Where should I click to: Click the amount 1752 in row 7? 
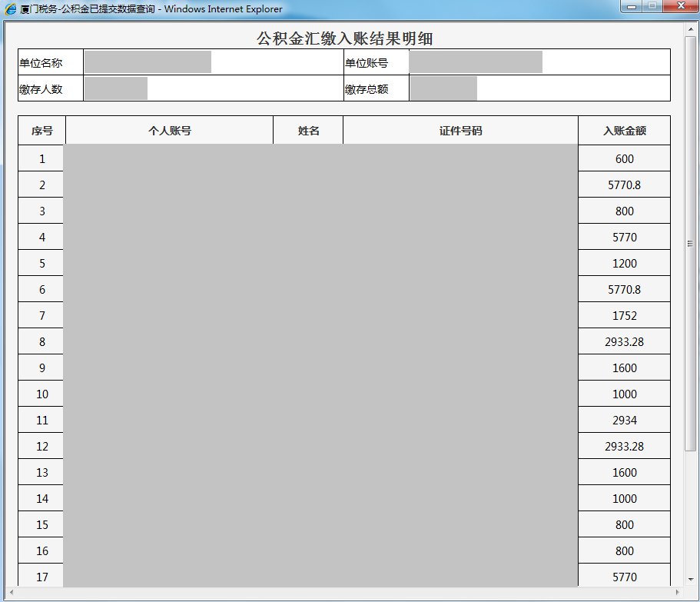[x=624, y=315]
